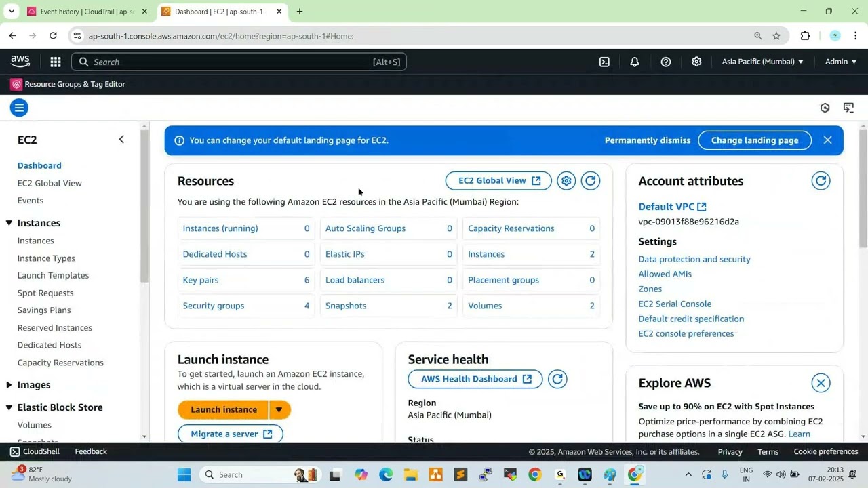Open CloudShell in the bottom footer
Image resolution: width=868 pixels, height=488 pixels.
pos(35,451)
